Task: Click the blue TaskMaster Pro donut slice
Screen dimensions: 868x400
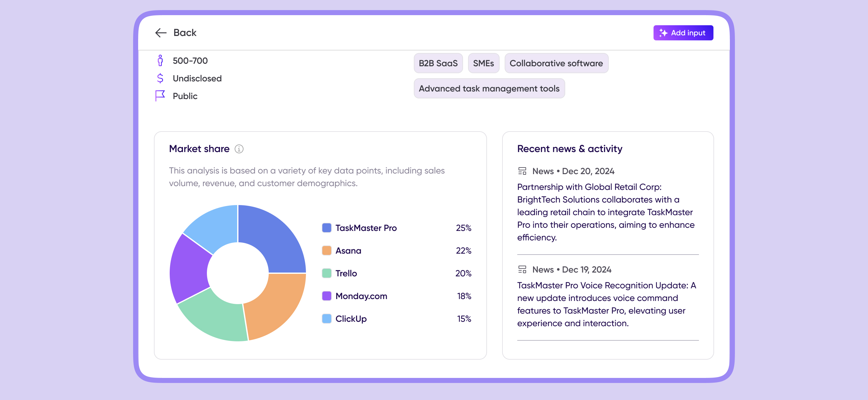Action: pos(273,238)
